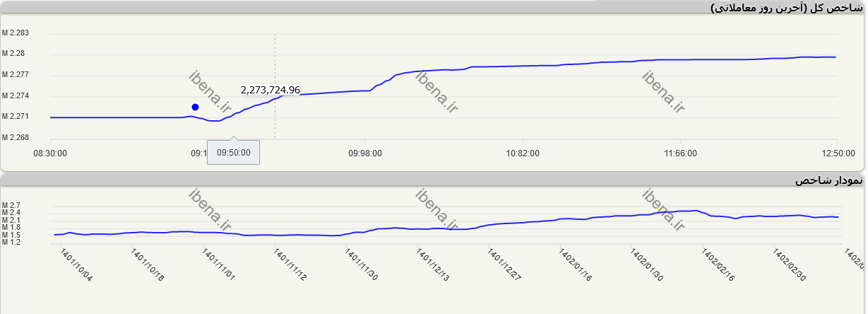This screenshot has width=868, height=314.
Task: Click the M 2.283 y-axis label
Action: pos(15,33)
